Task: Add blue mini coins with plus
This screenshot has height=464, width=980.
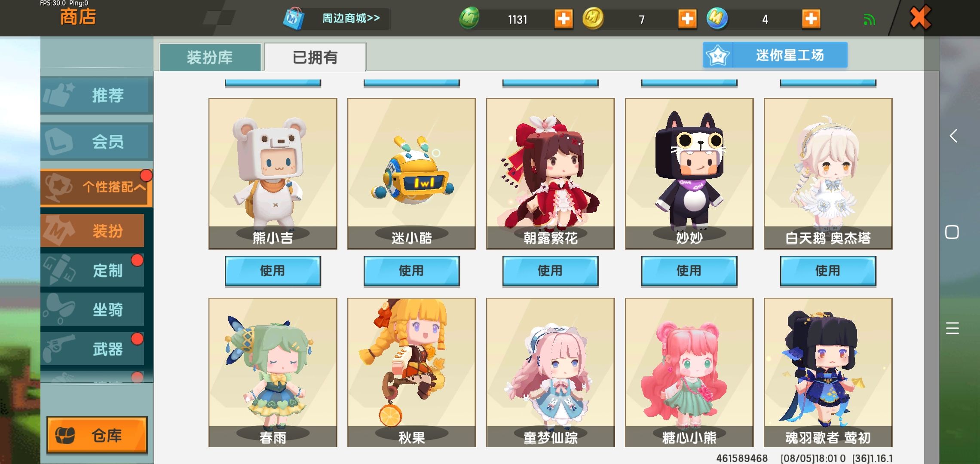Action: click(x=811, y=19)
